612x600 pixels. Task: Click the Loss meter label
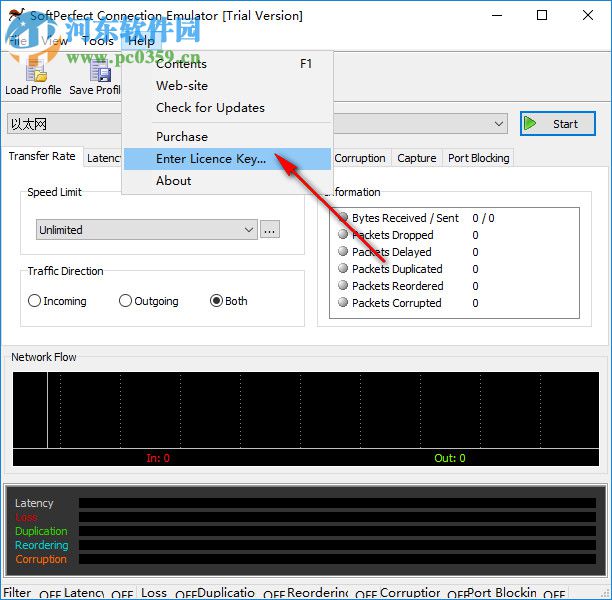pyautogui.click(x=26, y=517)
